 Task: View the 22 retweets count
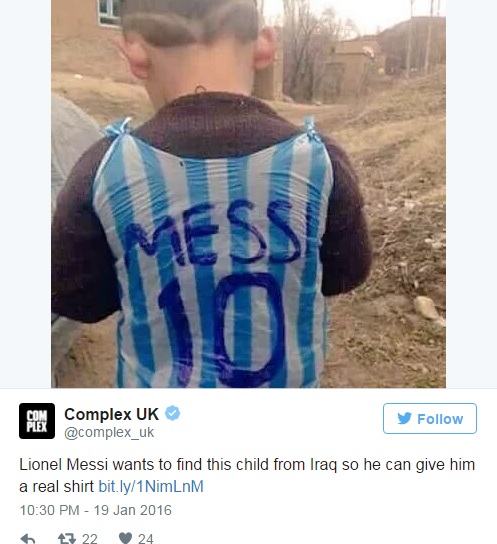[x=89, y=539]
